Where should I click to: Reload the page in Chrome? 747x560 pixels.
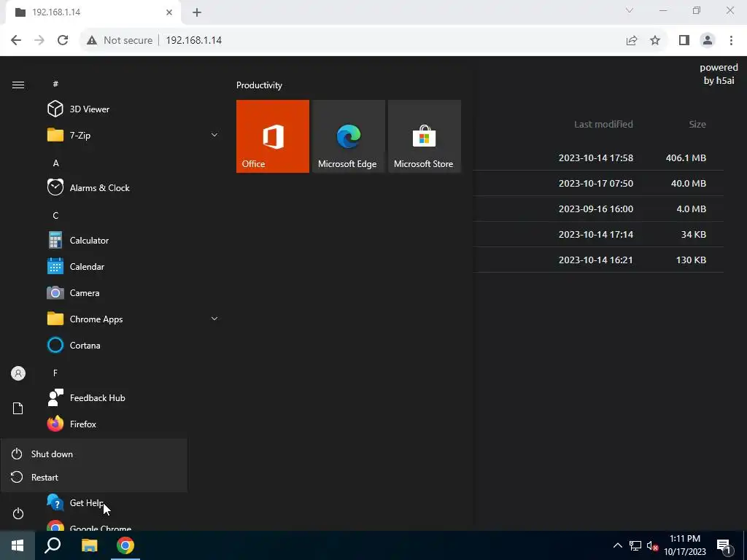point(63,40)
